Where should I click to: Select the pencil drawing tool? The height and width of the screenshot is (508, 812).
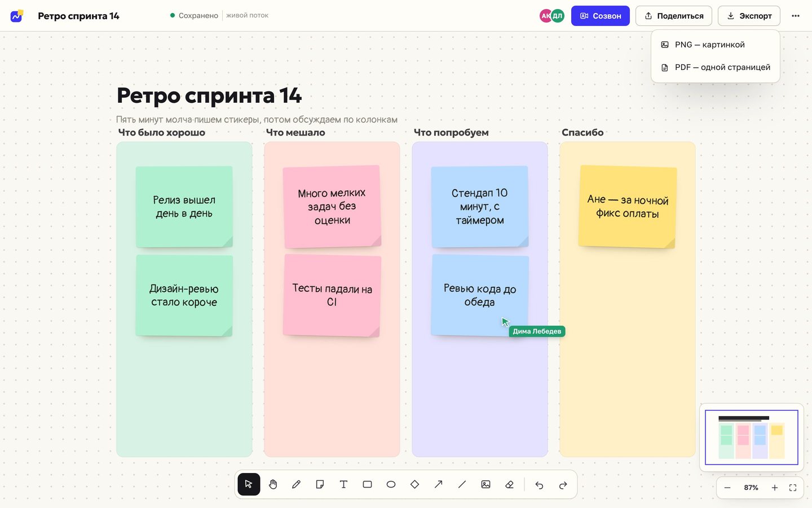(296, 484)
